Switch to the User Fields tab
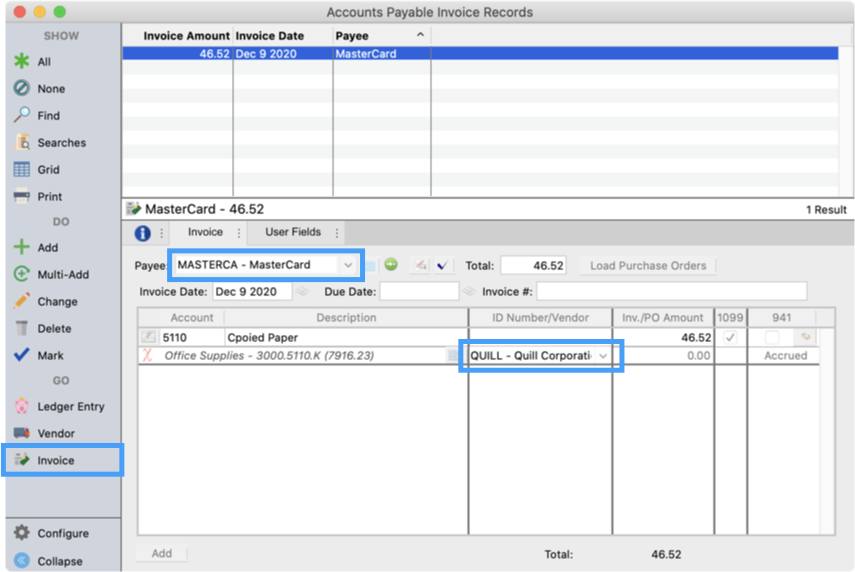 coord(293,232)
